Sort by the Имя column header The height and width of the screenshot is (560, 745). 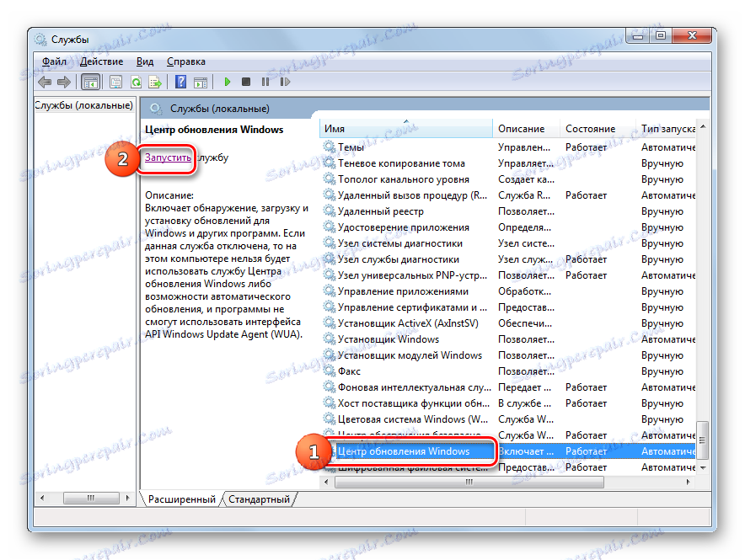(x=405, y=129)
